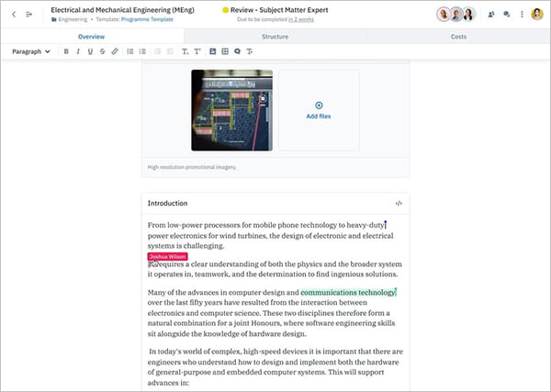Screen dimensions: 551x392
Task: Click the first collaborator avatar with red ring
Action: [x=444, y=15]
